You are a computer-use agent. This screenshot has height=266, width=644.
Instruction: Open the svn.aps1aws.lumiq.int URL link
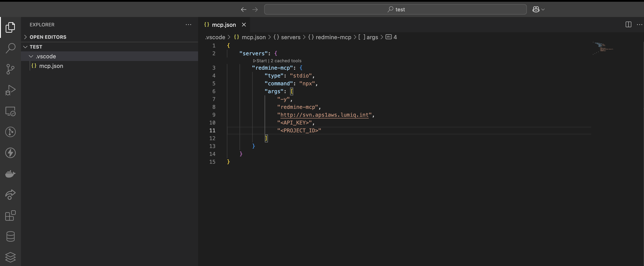point(324,115)
